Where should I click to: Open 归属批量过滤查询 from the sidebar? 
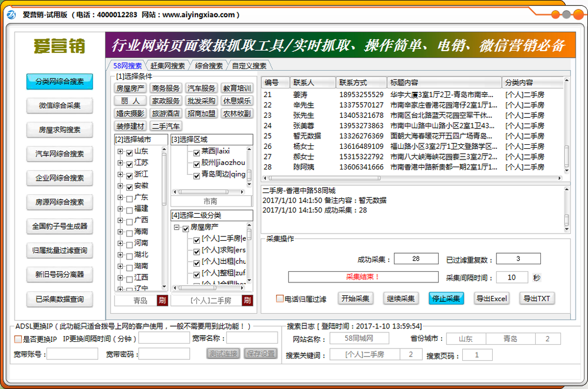pyautogui.click(x=59, y=251)
